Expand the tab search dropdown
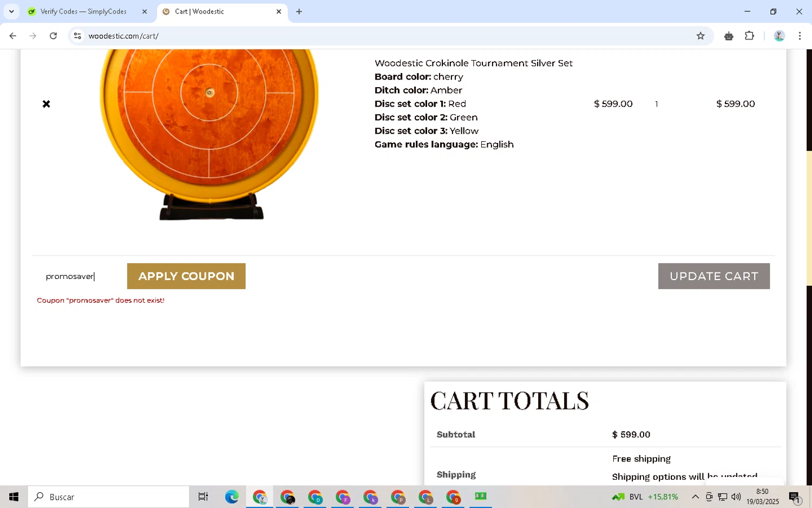 click(11, 11)
